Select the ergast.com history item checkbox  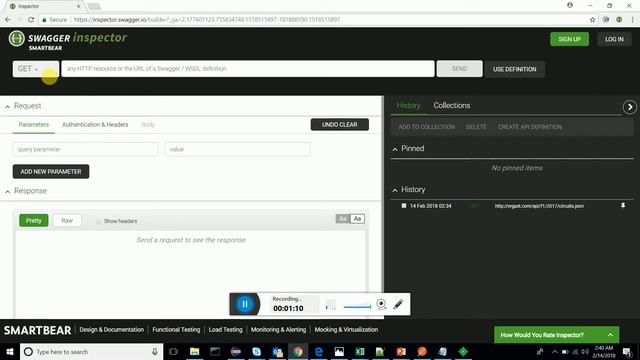click(404, 206)
